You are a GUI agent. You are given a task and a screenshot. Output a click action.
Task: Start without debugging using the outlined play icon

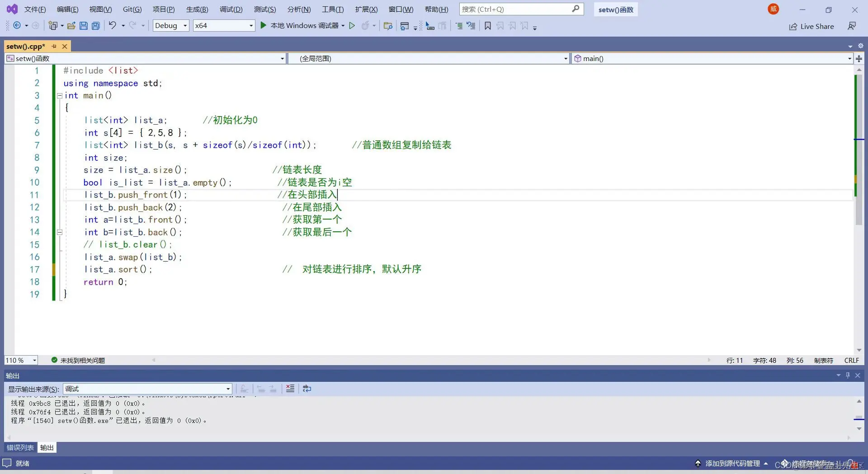[352, 26]
